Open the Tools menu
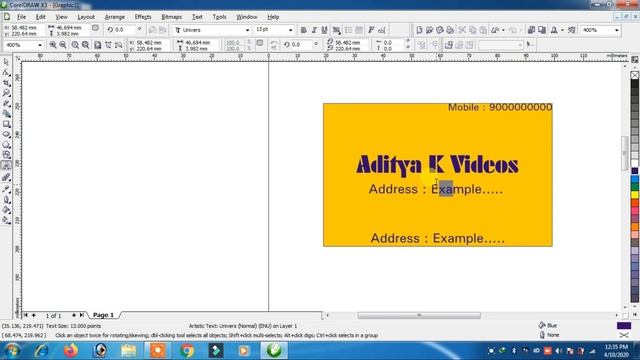The height and width of the screenshot is (360, 640). pos(219,17)
